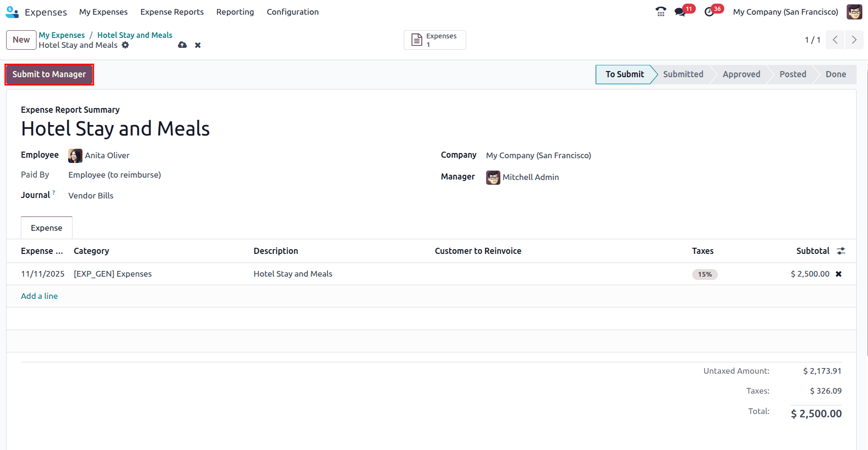This screenshot has width=868, height=450.
Task: Open the messages conversation icon
Action: click(x=680, y=11)
